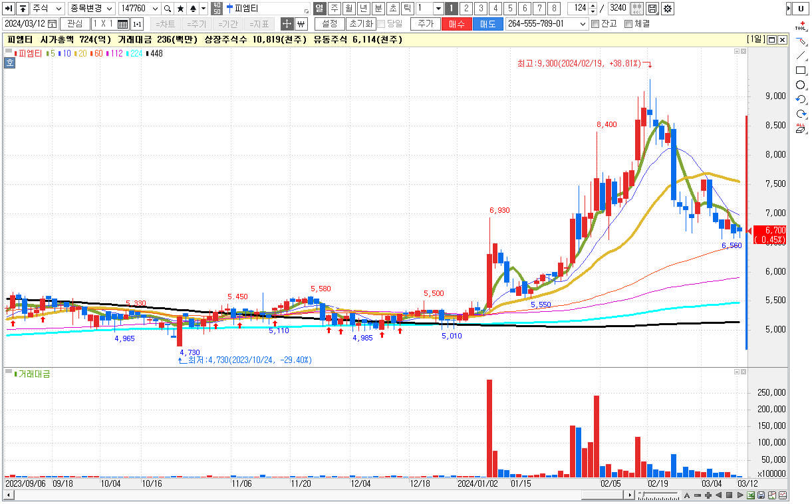The image size is (812, 504).
Task: Click the 설정 settings button
Action: pos(329,23)
